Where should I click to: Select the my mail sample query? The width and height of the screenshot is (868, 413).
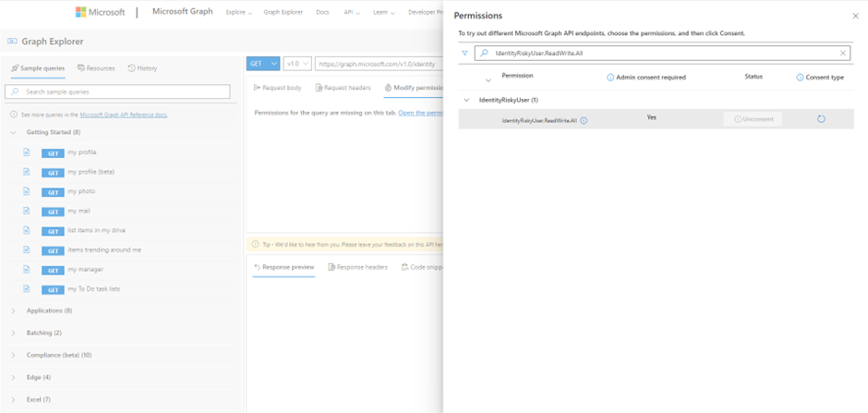pos(78,211)
